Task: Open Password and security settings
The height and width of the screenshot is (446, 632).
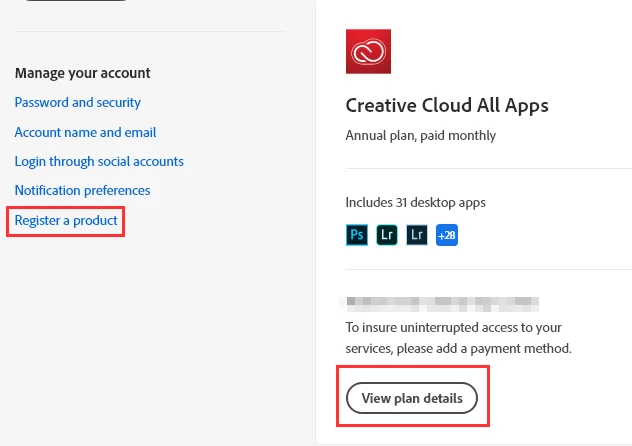Action: click(77, 102)
